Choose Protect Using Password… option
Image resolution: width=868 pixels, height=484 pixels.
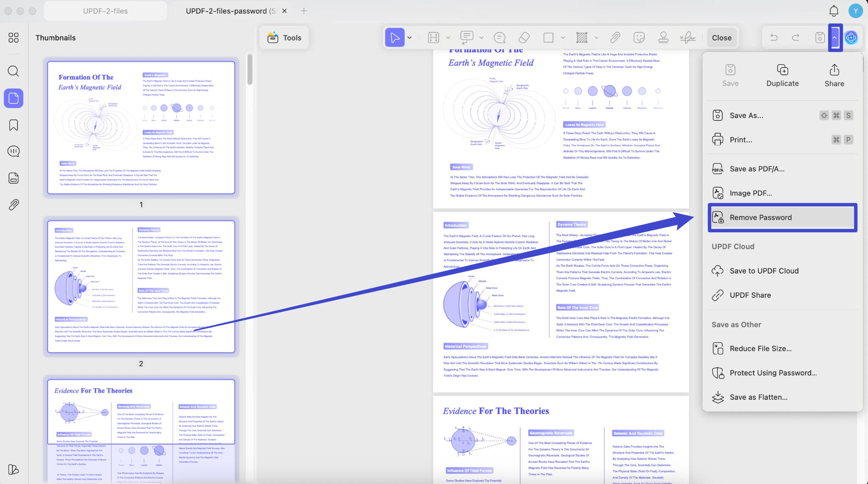782,373
